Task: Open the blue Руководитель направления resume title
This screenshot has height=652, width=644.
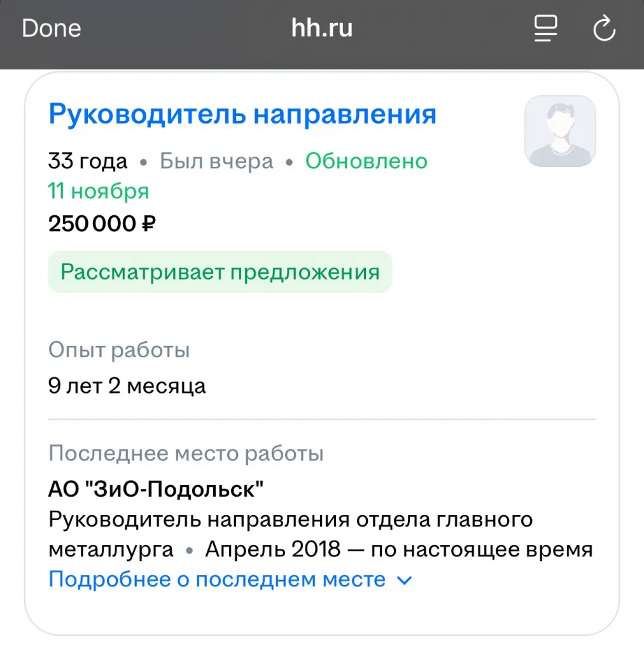Action: click(242, 115)
